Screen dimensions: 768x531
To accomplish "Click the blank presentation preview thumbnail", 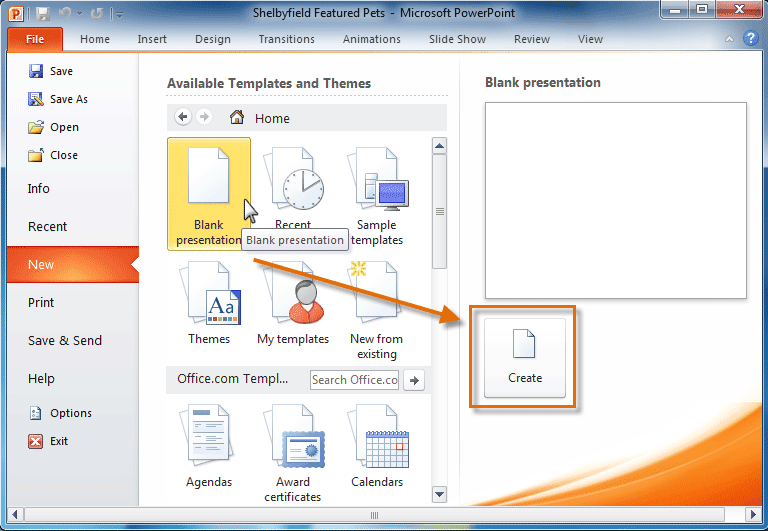I will click(x=616, y=200).
